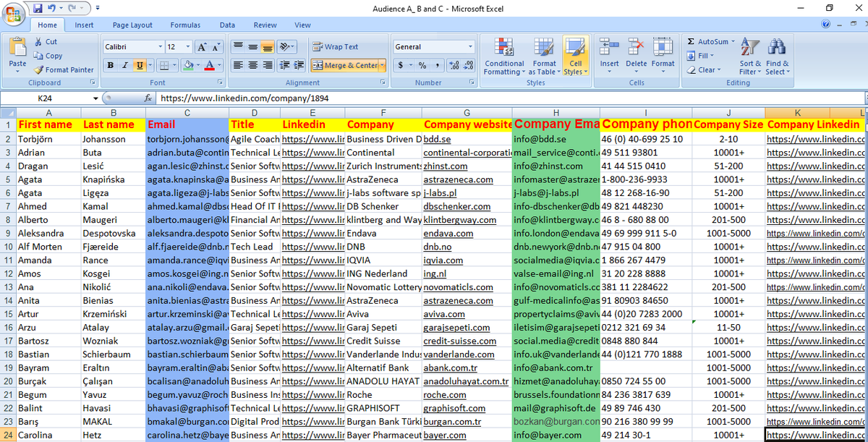Toggle Italic formatting

[x=125, y=65]
